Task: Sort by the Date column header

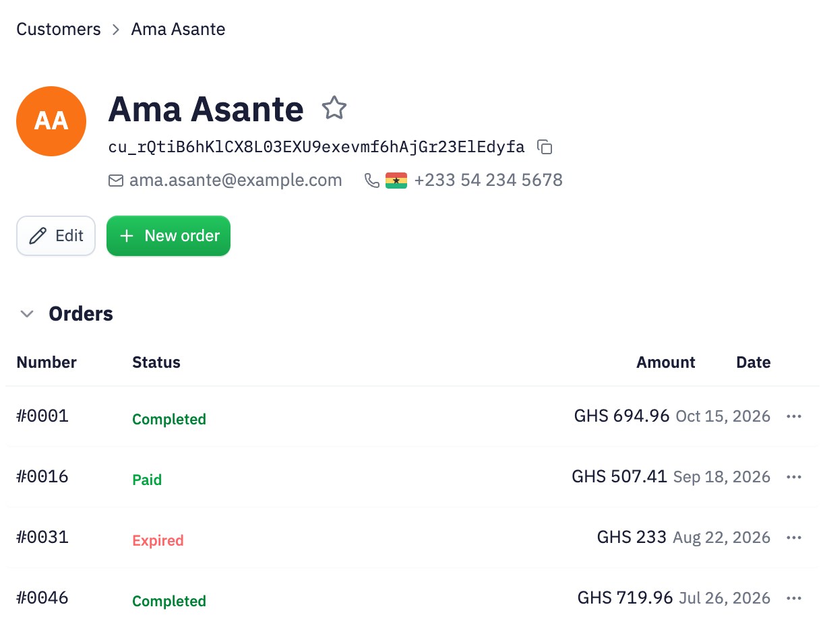Action: pyautogui.click(x=754, y=362)
